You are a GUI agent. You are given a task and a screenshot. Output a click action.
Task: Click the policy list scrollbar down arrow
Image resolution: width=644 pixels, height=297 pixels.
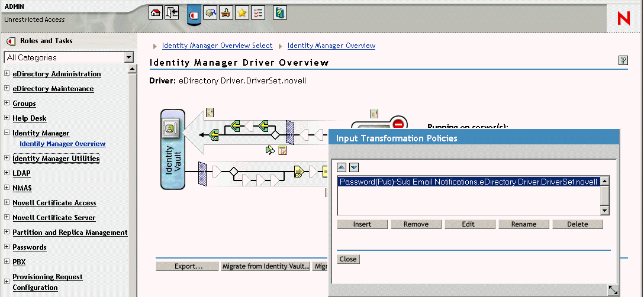[x=604, y=211]
